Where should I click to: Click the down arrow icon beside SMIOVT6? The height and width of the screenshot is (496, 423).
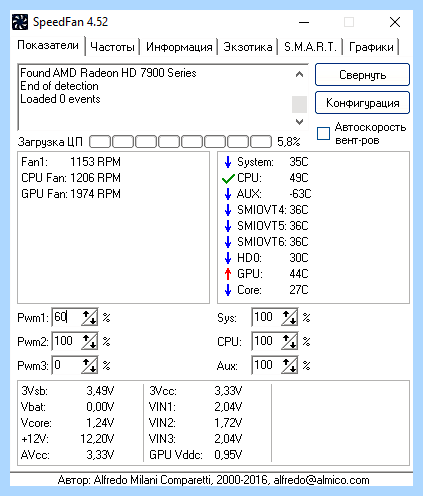tap(228, 242)
